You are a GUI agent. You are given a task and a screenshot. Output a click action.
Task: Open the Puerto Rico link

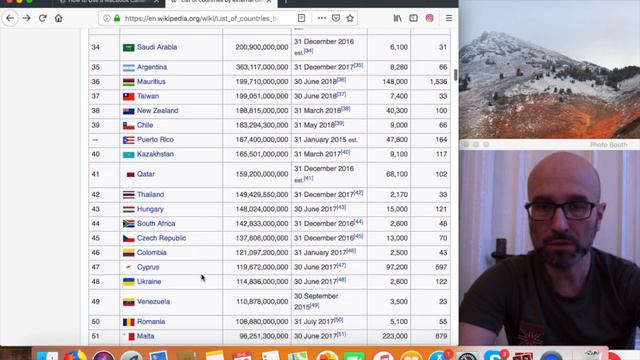(155, 140)
